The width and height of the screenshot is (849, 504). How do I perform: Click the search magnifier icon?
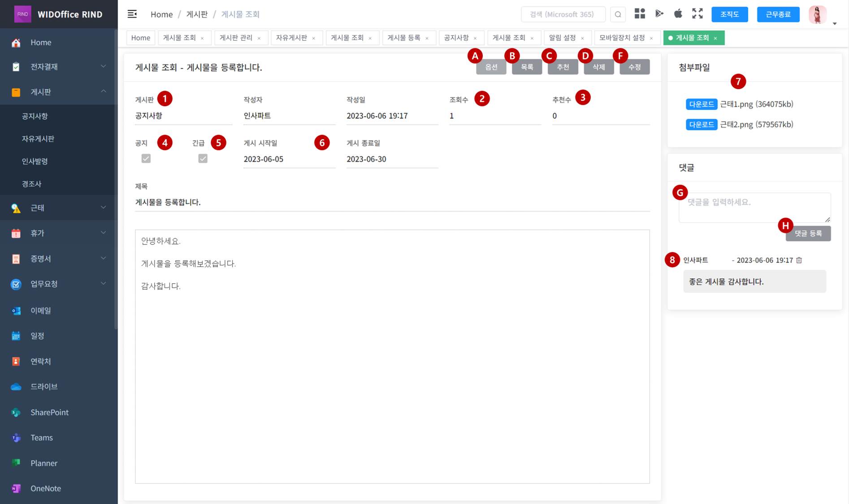click(618, 14)
